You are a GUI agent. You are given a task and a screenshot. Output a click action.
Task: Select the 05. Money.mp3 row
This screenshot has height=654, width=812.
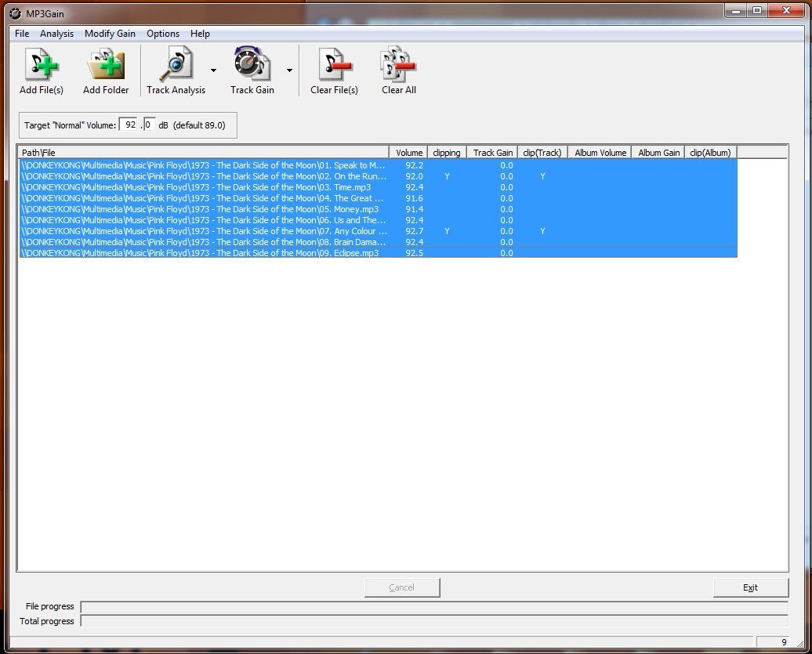point(204,209)
